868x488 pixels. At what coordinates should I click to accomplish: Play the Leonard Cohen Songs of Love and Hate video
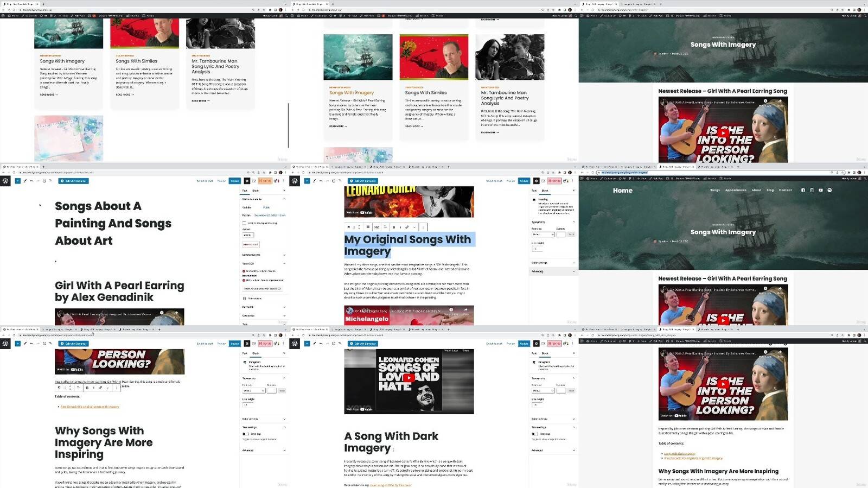coord(409,378)
